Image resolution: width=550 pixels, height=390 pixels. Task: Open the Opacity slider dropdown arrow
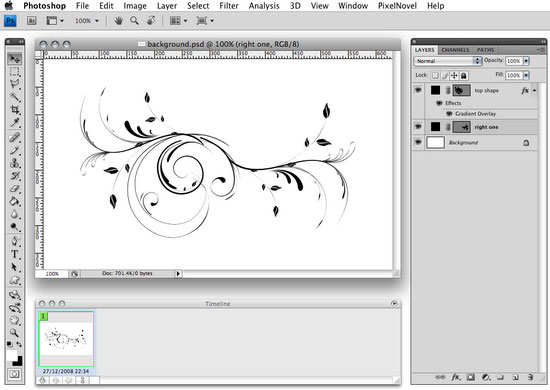click(x=526, y=61)
